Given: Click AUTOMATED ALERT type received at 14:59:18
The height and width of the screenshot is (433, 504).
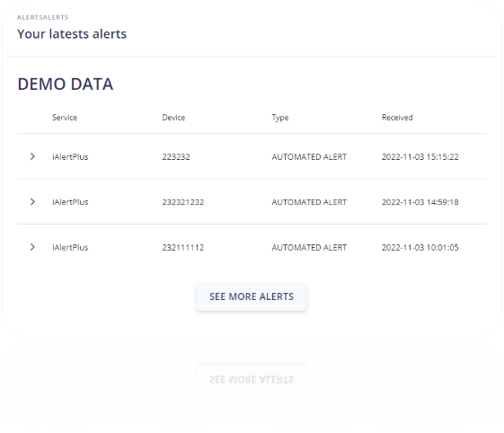Looking at the screenshot, I should 309,202.
